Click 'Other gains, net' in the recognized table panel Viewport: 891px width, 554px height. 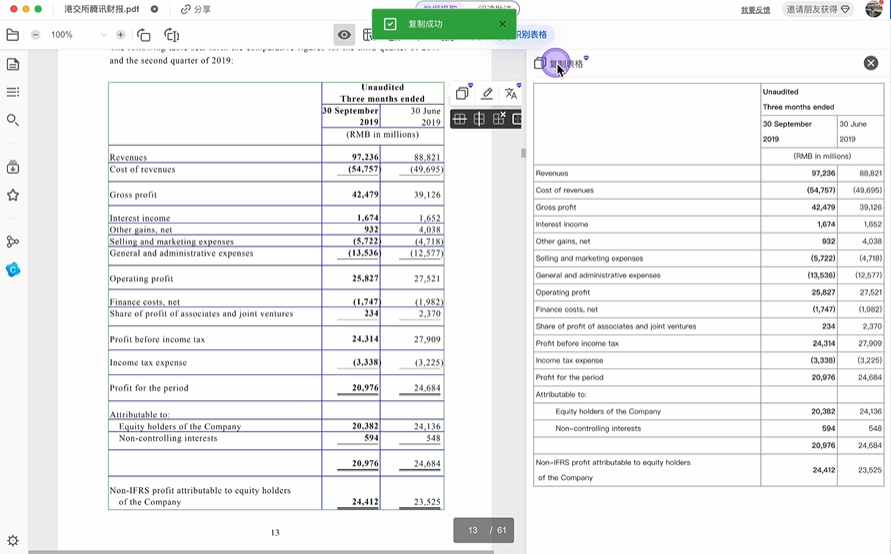[x=563, y=241]
